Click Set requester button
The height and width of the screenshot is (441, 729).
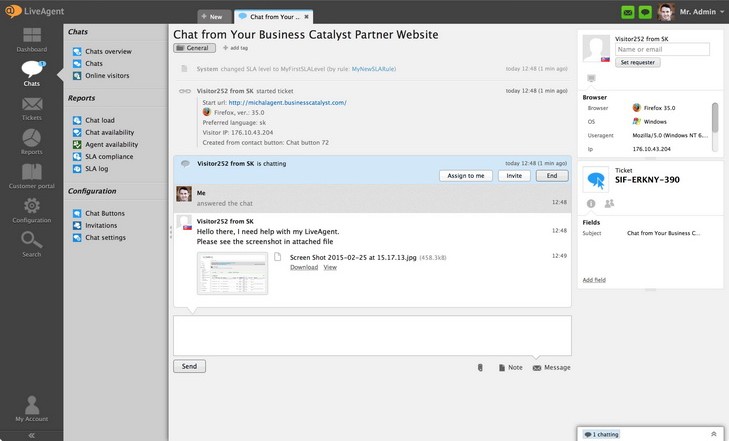(x=637, y=62)
